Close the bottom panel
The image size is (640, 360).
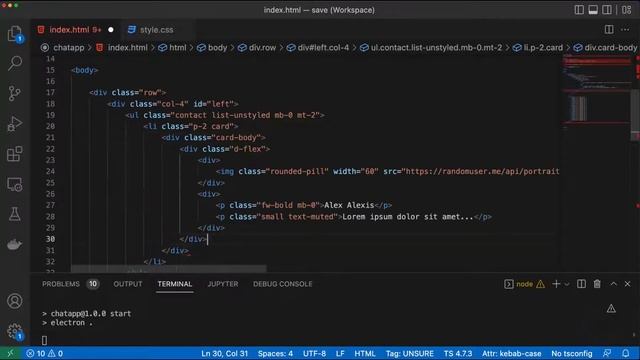(x=627, y=284)
